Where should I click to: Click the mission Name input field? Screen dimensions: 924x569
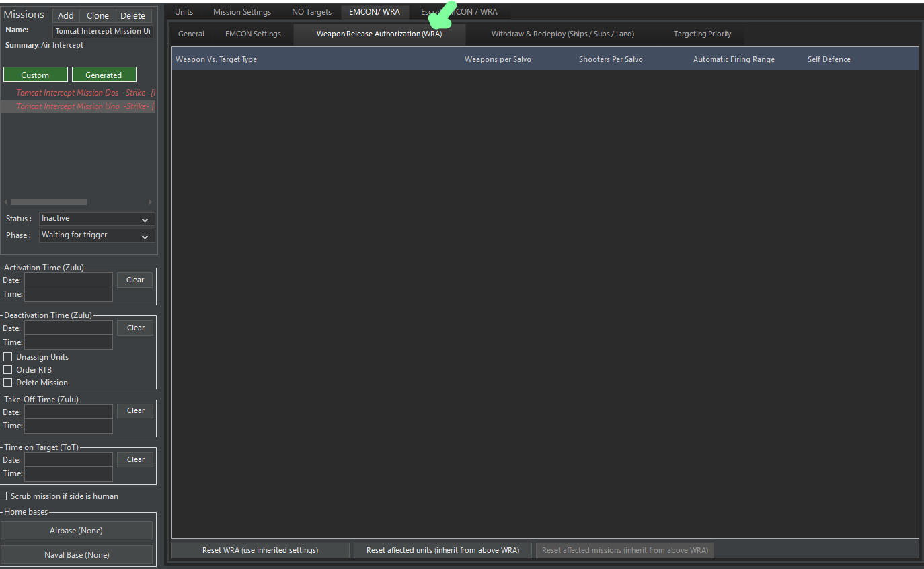104,31
